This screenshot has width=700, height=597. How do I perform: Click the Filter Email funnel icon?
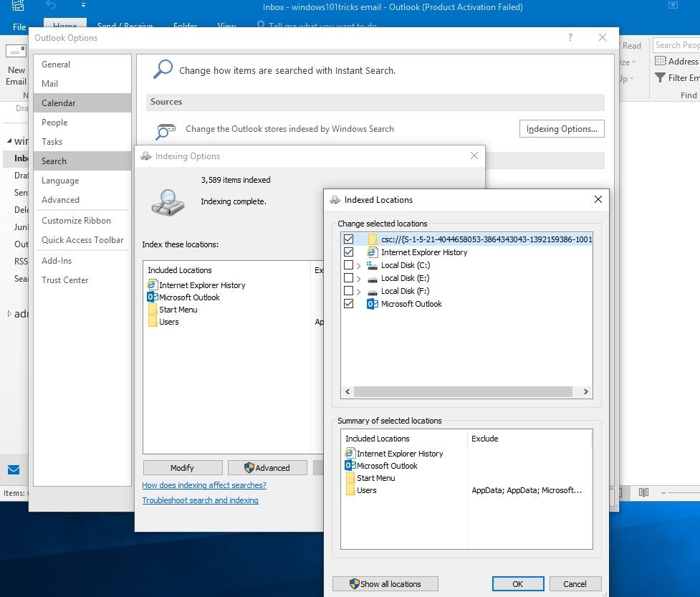(660, 77)
